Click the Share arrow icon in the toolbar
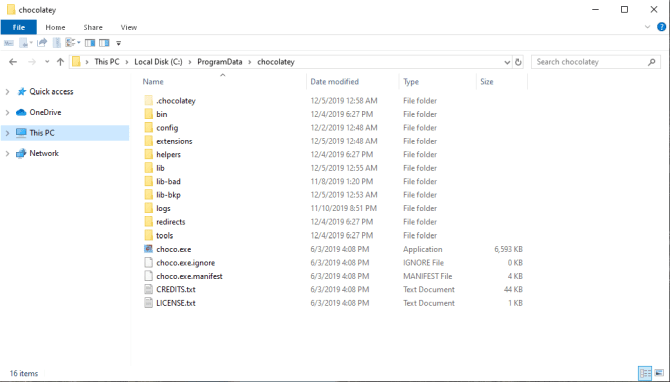The height and width of the screenshot is (382, 670). (42, 43)
